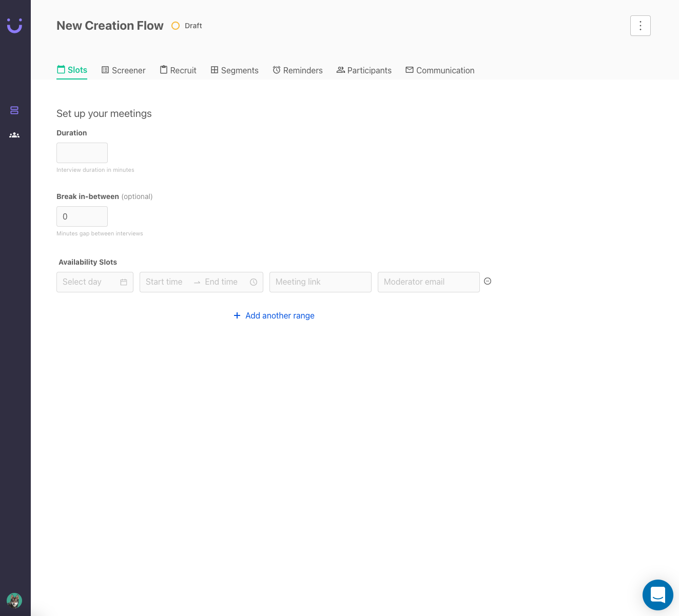Remove the availability slot row
Image resolution: width=679 pixels, height=616 pixels.
tap(488, 281)
